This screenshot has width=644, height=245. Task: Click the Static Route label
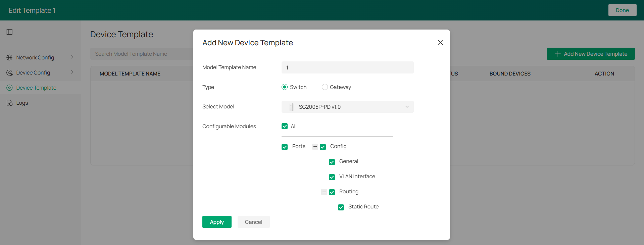[363, 207]
